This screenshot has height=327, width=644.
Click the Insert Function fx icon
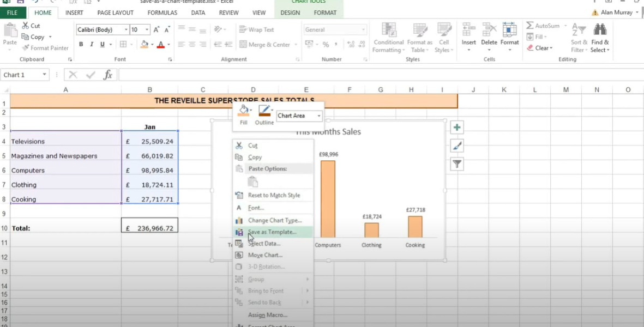pyautogui.click(x=107, y=75)
